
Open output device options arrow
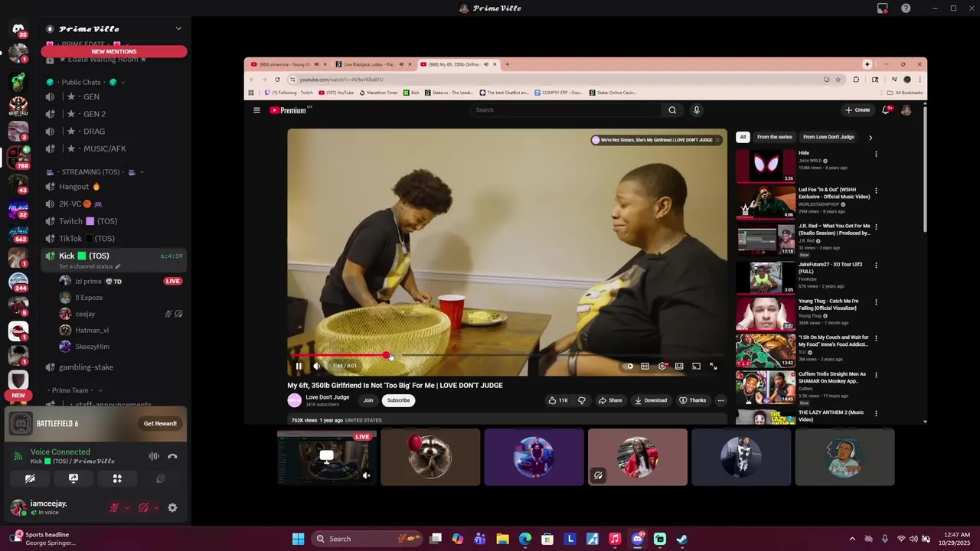(x=156, y=507)
